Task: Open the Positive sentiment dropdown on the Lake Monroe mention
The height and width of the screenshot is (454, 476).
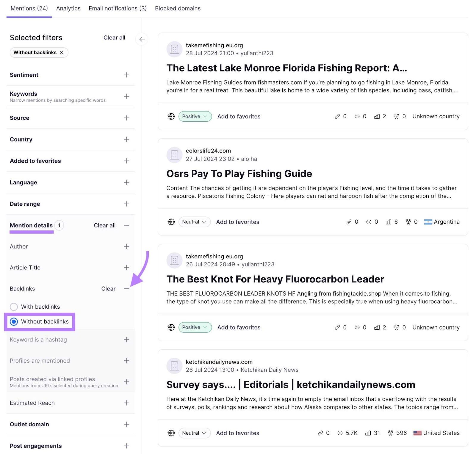Action: pos(195,116)
